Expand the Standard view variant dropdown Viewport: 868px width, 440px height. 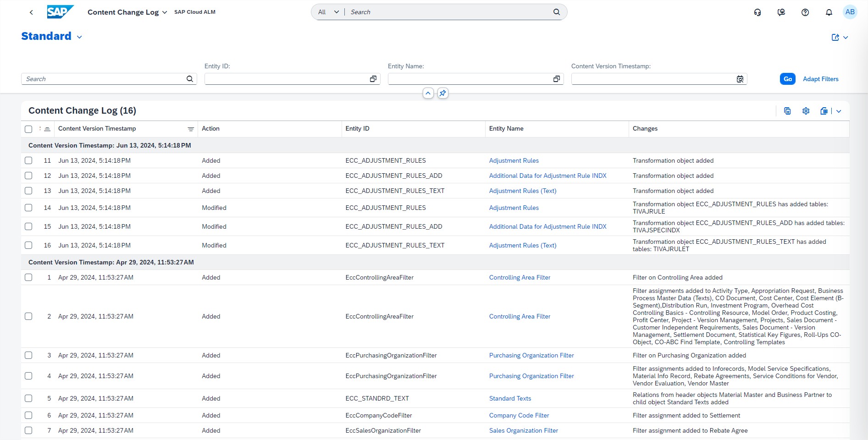pos(79,37)
